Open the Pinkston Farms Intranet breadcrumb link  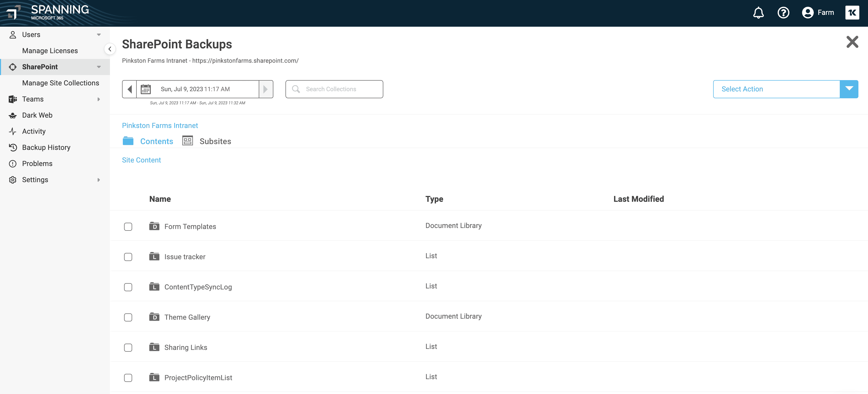tap(160, 125)
